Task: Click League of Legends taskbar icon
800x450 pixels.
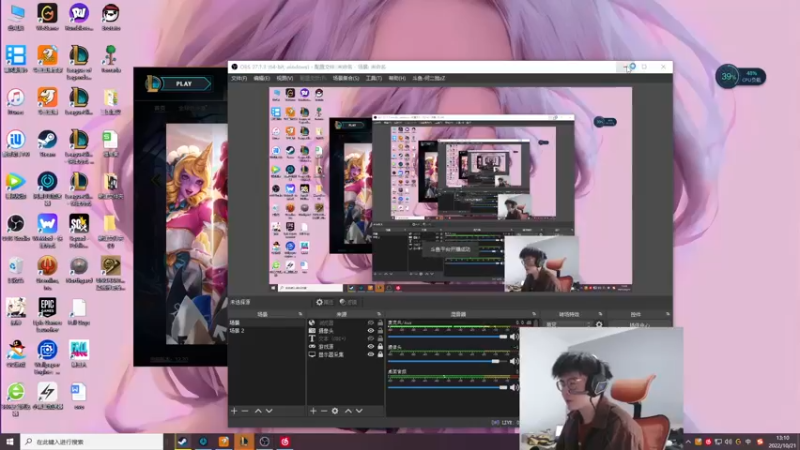Action: pyautogui.click(x=244, y=441)
